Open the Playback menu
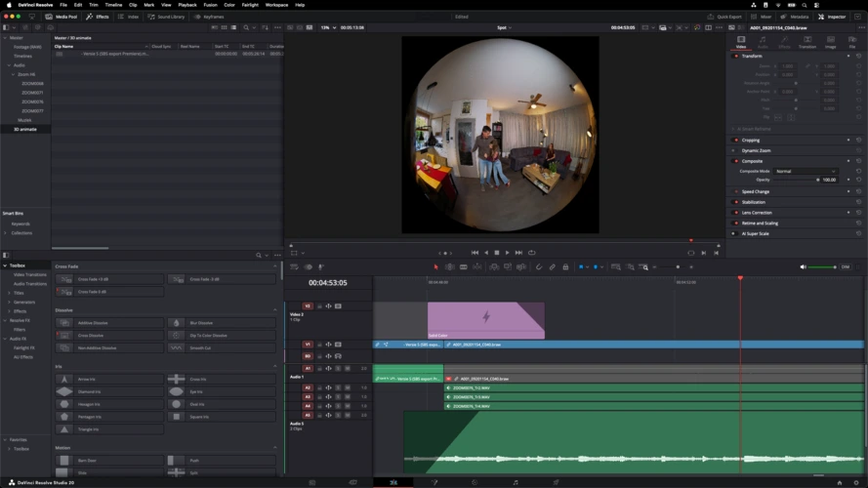The width and height of the screenshot is (868, 488). (x=187, y=5)
